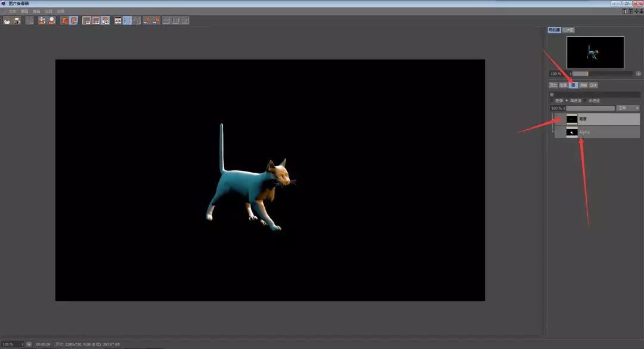
Task: Click the AB compare icon in toolbar
Action: click(118, 20)
